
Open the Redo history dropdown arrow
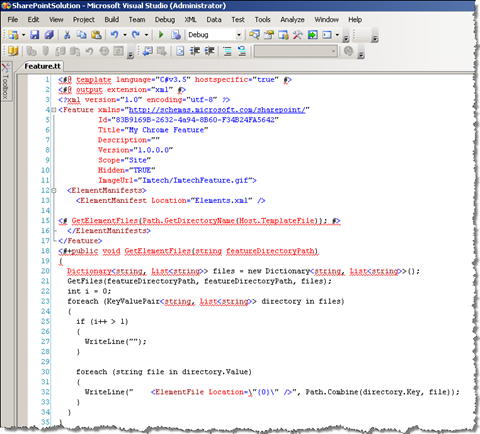pos(146,35)
